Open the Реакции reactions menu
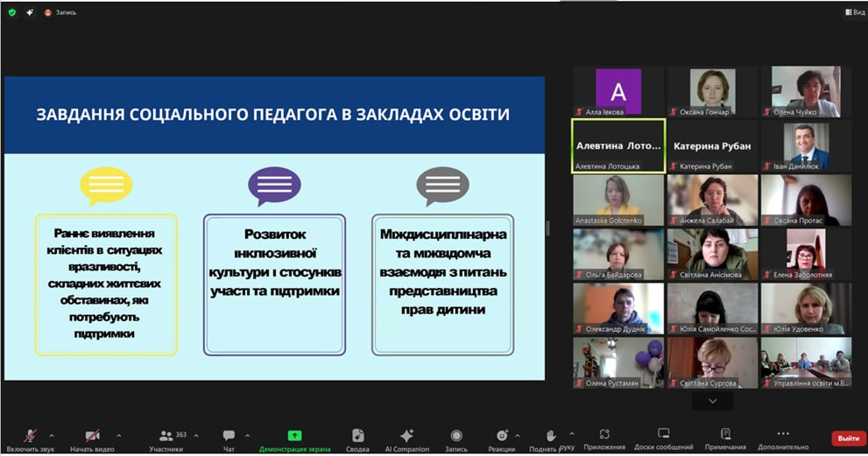 pos(502,438)
